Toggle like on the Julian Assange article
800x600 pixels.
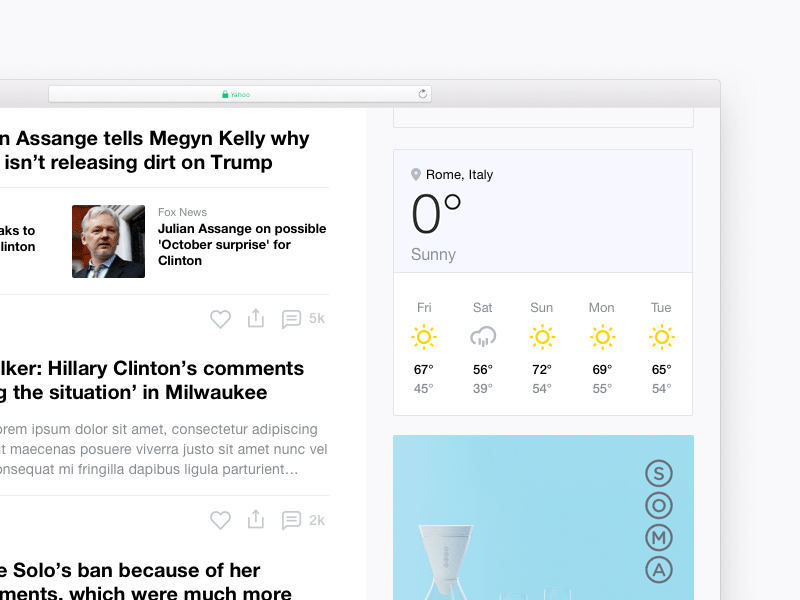point(220,319)
